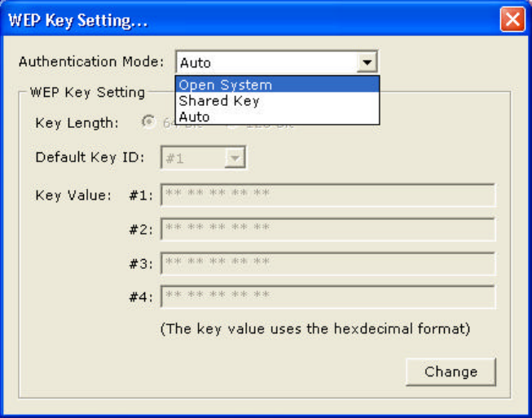Select the Key Value #4 field
532x418 pixels.
(328, 297)
